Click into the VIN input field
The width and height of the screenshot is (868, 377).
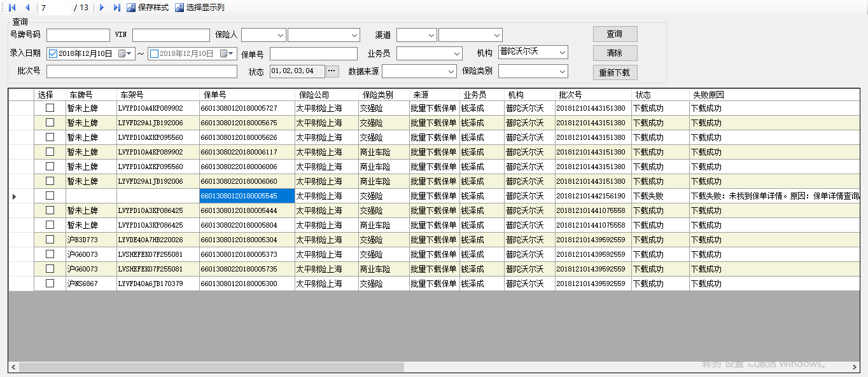point(171,35)
